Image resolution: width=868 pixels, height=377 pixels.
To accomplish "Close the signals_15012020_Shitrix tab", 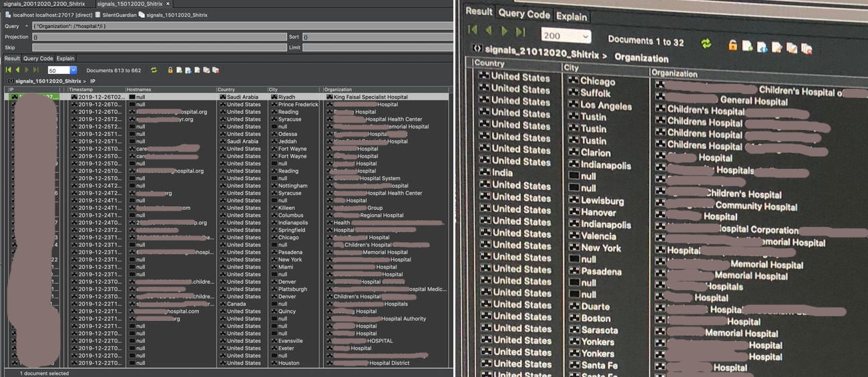I will [168, 4].
